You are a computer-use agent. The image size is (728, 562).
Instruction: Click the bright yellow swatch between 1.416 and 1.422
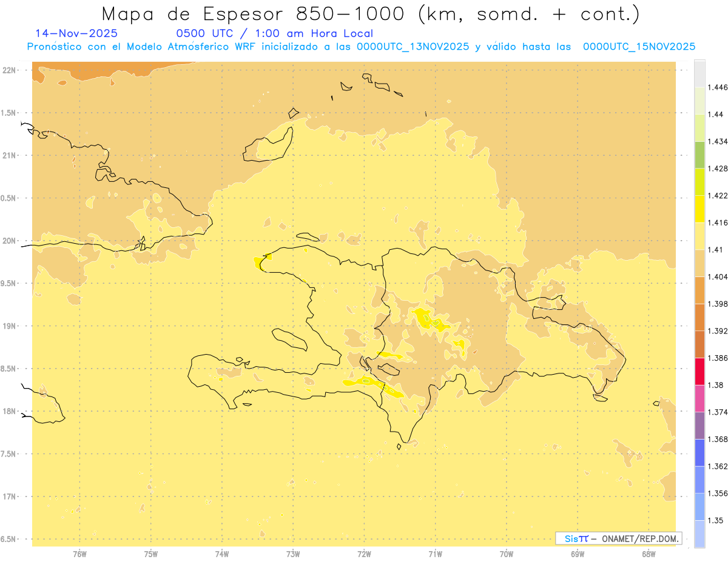[699, 209]
